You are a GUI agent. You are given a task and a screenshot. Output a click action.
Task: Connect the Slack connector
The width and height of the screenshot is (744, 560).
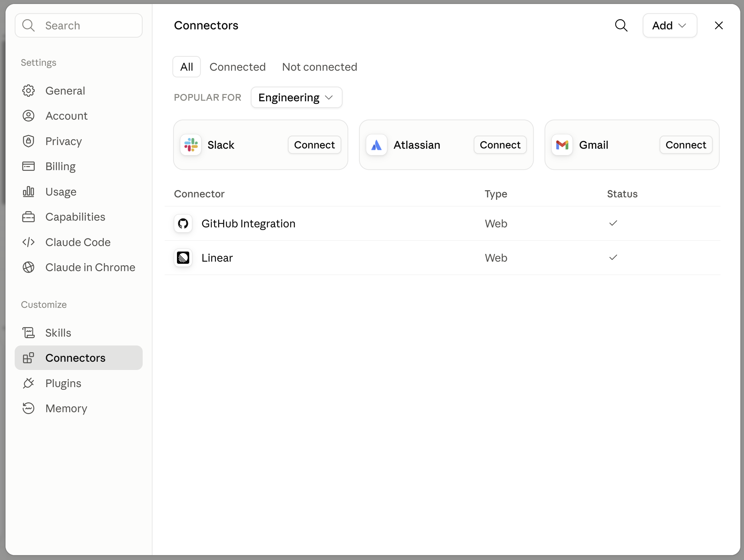click(x=314, y=145)
